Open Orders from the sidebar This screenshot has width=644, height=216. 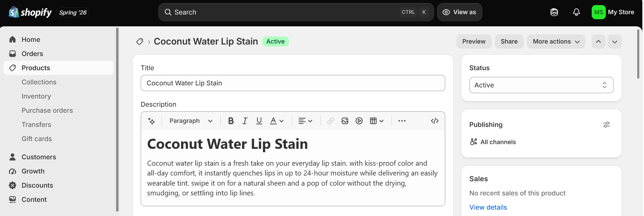32,54
